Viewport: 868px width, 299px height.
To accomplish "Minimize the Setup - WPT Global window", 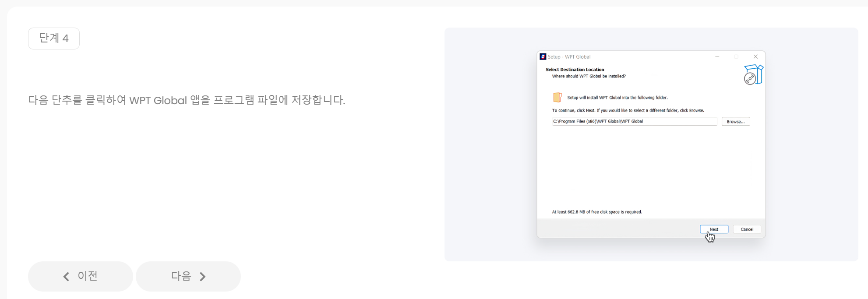I will (717, 56).
